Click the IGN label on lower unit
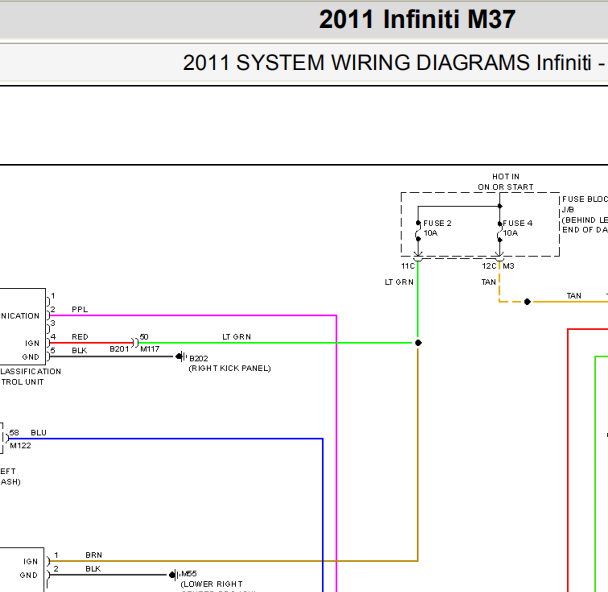608x592 pixels. (x=31, y=561)
